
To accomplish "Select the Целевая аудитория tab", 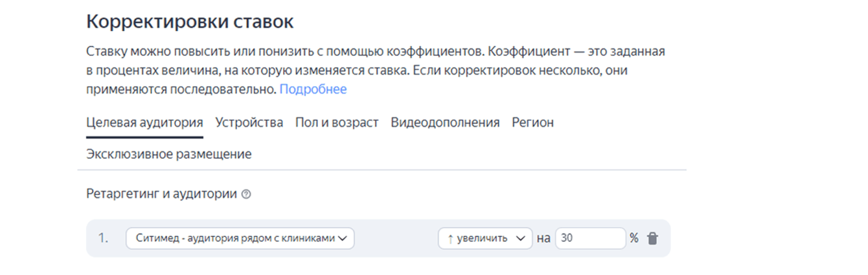I will pos(144,122).
